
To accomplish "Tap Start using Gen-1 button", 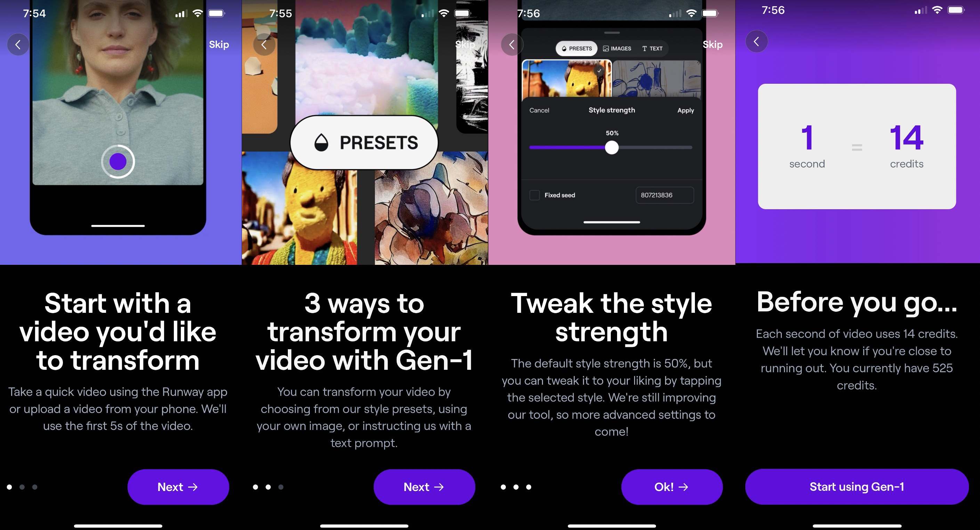I will pyautogui.click(x=857, y=487).
